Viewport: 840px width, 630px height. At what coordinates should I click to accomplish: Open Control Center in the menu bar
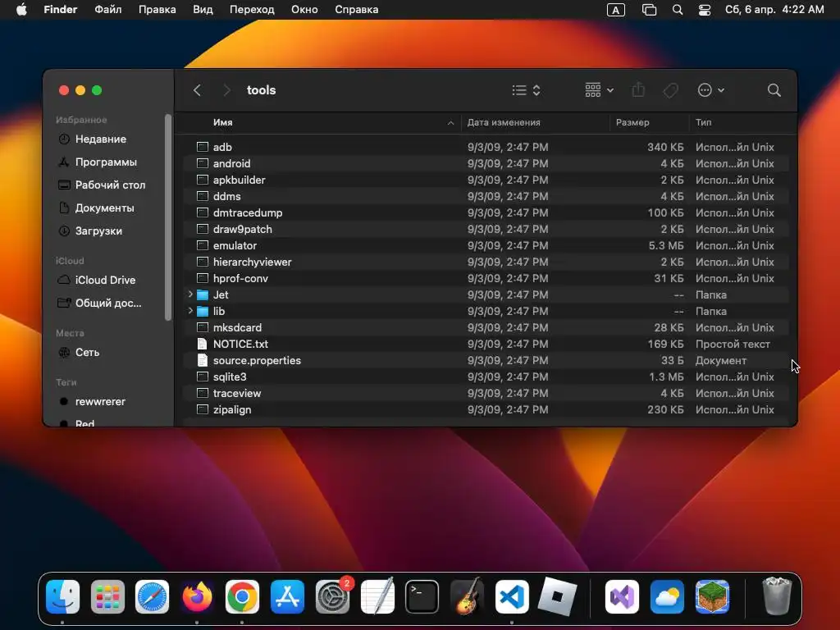705,10
